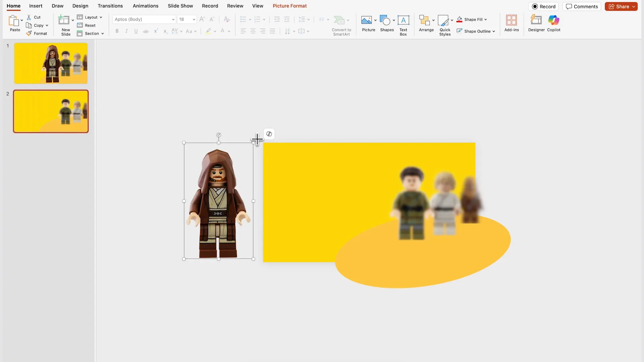Image resolution: width=644 pixels, height=362 pixels.
Task: Click the Record button at top right
Action: (x=543, y=6)
